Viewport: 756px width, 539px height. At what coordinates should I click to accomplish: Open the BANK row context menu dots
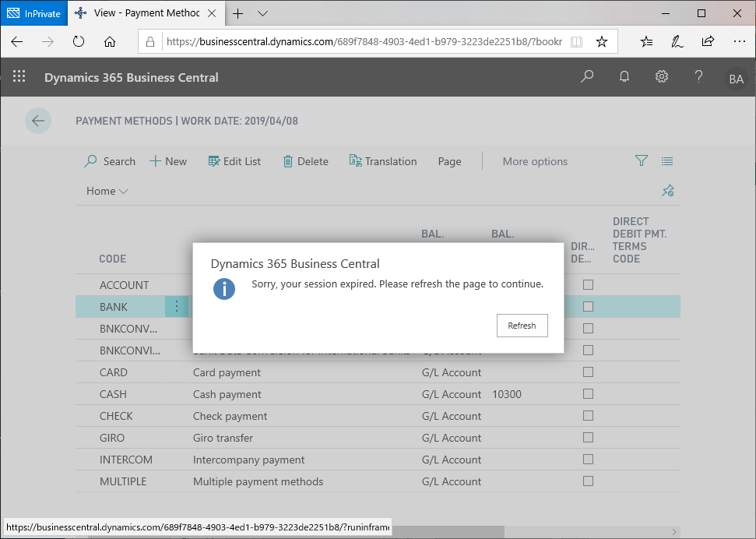point(177,306)
